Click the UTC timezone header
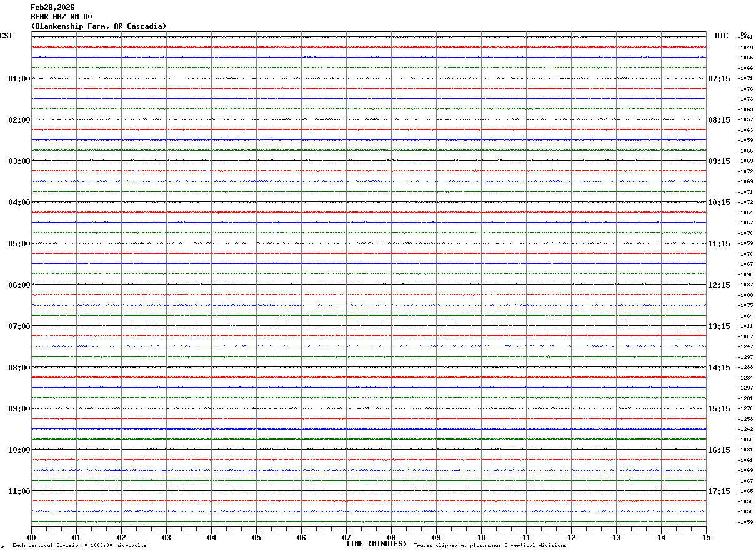This screenshot has height=554, width=756. (x=722, y=36)
